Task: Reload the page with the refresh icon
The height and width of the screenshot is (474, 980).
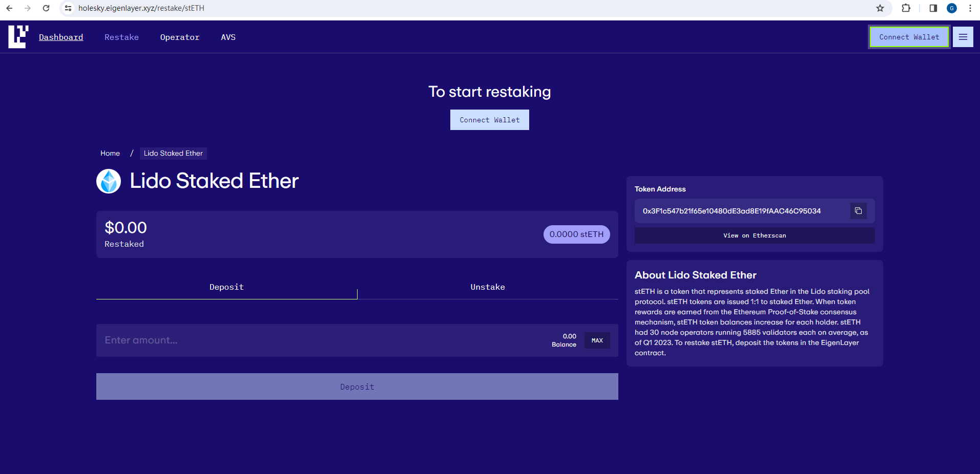Action: point(46,8)
